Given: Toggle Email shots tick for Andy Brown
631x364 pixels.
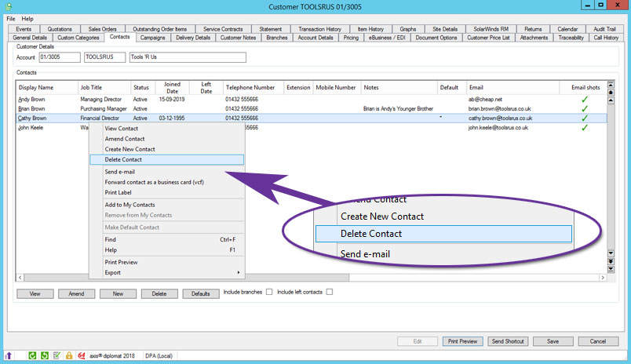Looking at the screenshot, I should tap(585, 100).
